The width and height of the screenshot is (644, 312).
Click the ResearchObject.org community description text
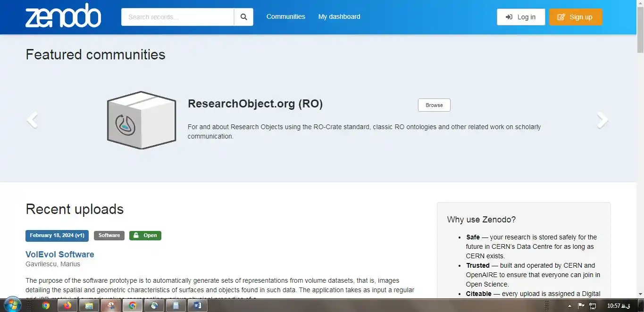364,131
